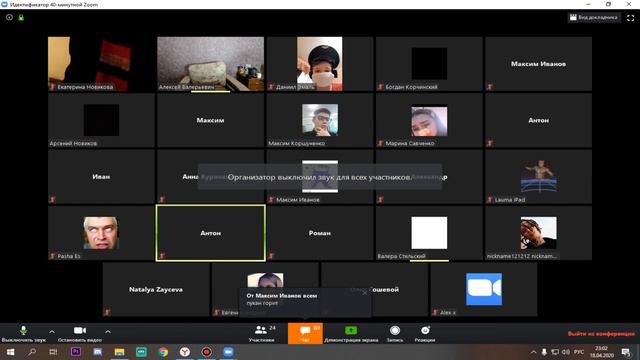Open the Участники participants panel
This screenshot has height=360, width=640.
click(x=262, y=333)
